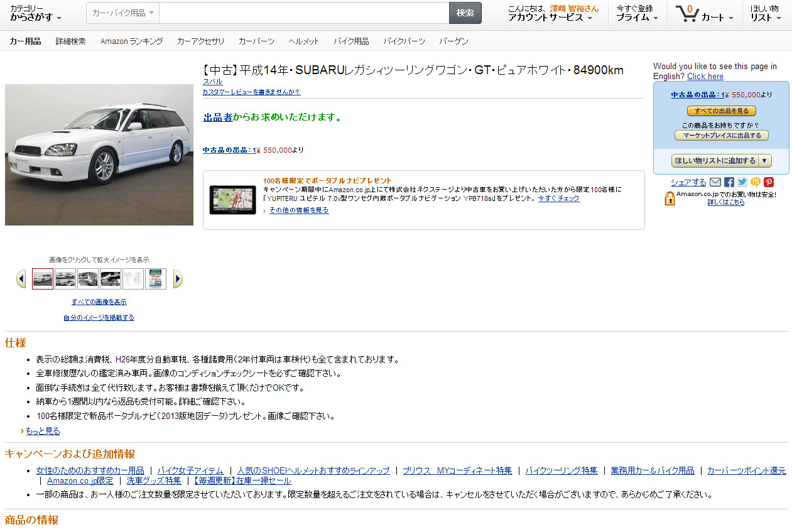This screenshot has height=532, width=792.
Task: Expand the カート dropdown
Action: pos(717,18)
